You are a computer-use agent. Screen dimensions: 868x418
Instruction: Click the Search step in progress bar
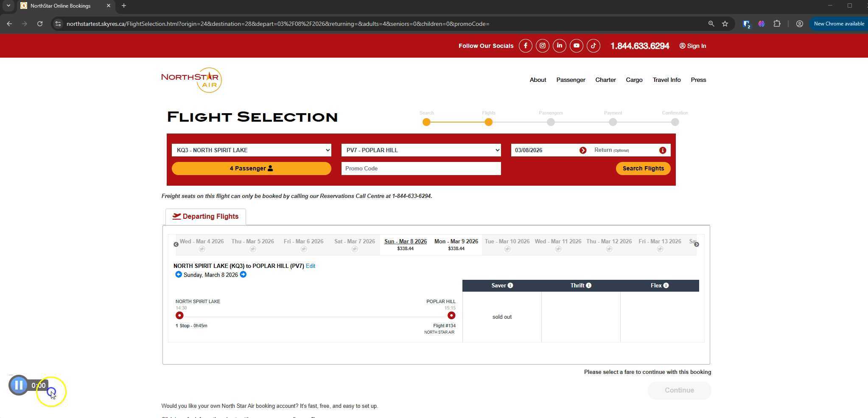point(426,122)
